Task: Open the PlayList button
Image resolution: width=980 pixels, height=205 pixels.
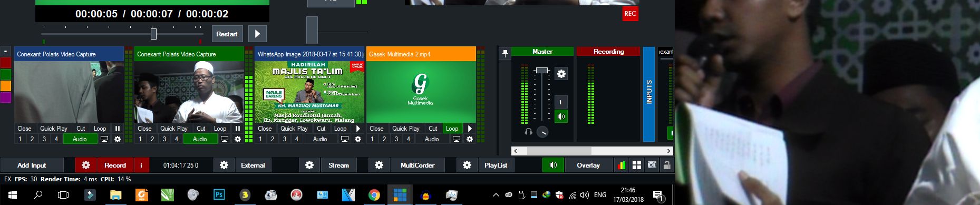Action: pyautogui.click(x=496, y=165)
